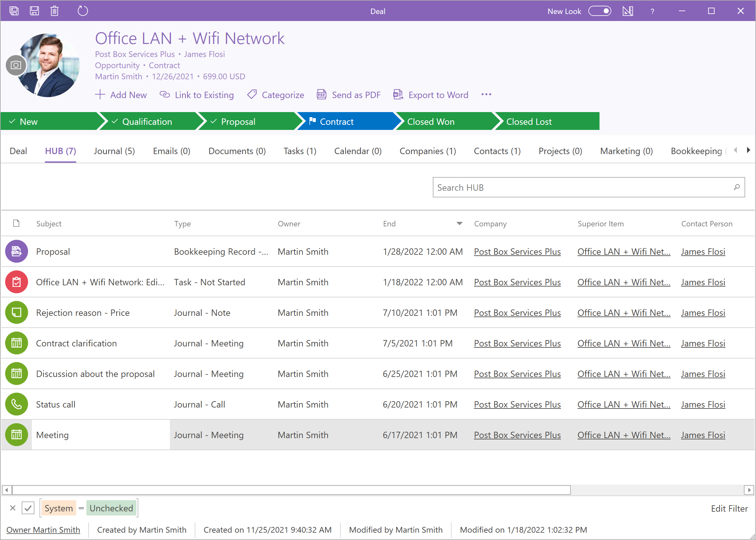Remove the filter using X button
Viewport: 756px width, 540px height.
[x=13, y=508]
